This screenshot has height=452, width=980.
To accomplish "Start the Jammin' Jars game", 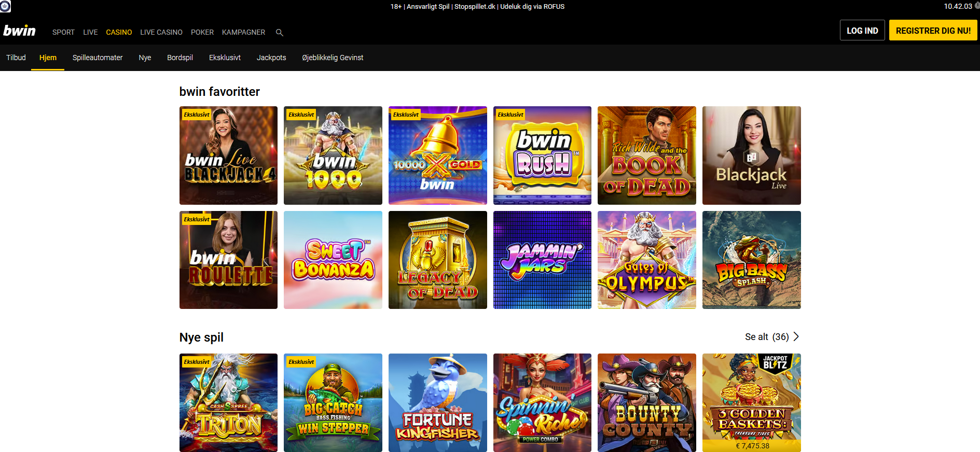I will pos(542,260).
